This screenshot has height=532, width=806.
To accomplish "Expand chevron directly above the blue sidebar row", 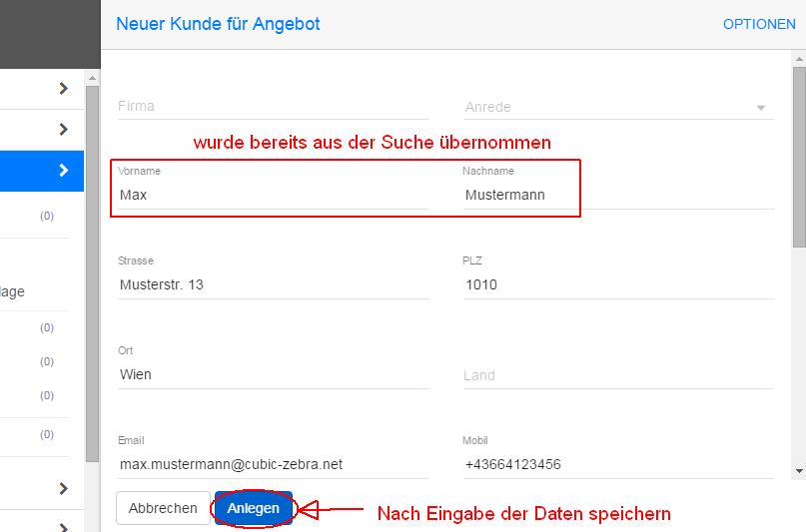I will click(x=63, y=129).
